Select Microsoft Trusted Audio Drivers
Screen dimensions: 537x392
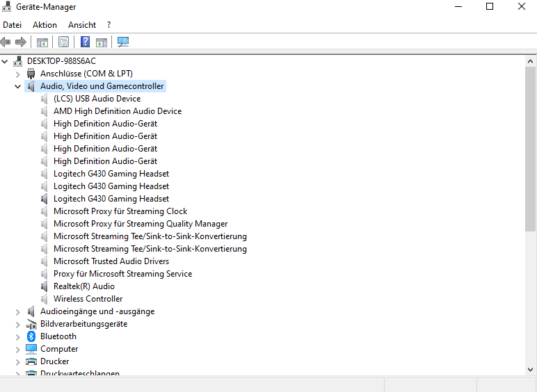pos(111,261)
